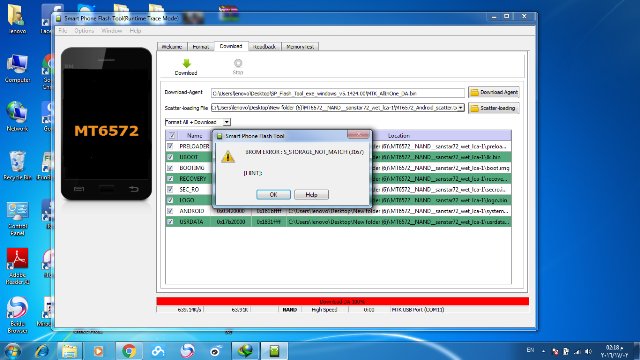Screen dimensions: 640x360
Task: Switch to the Smart Phone Flash Tool taskbar button
Action: (274, 351)
